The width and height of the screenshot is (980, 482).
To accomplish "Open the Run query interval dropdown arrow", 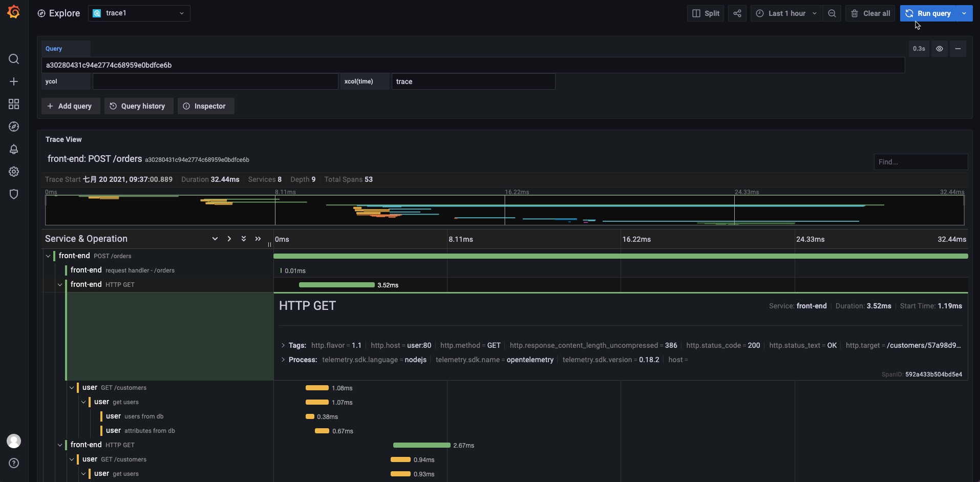I will (x=964, y=13).
